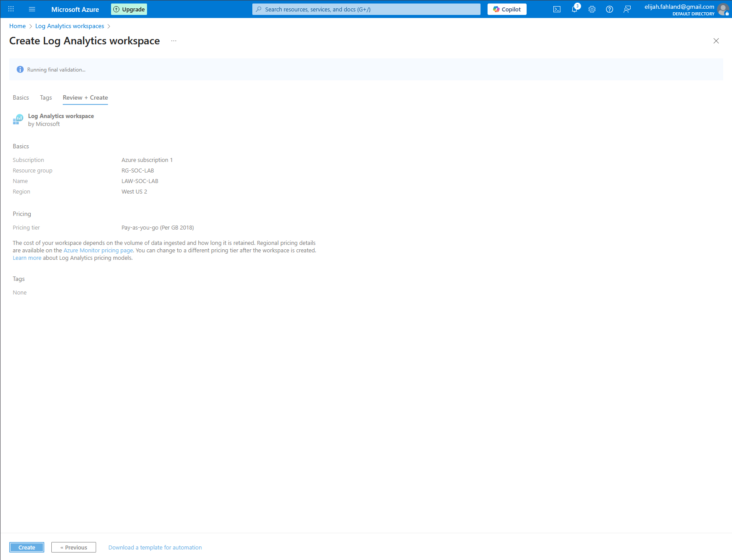
Task: Focus the search resources, services and docs box
Action: 366,9
